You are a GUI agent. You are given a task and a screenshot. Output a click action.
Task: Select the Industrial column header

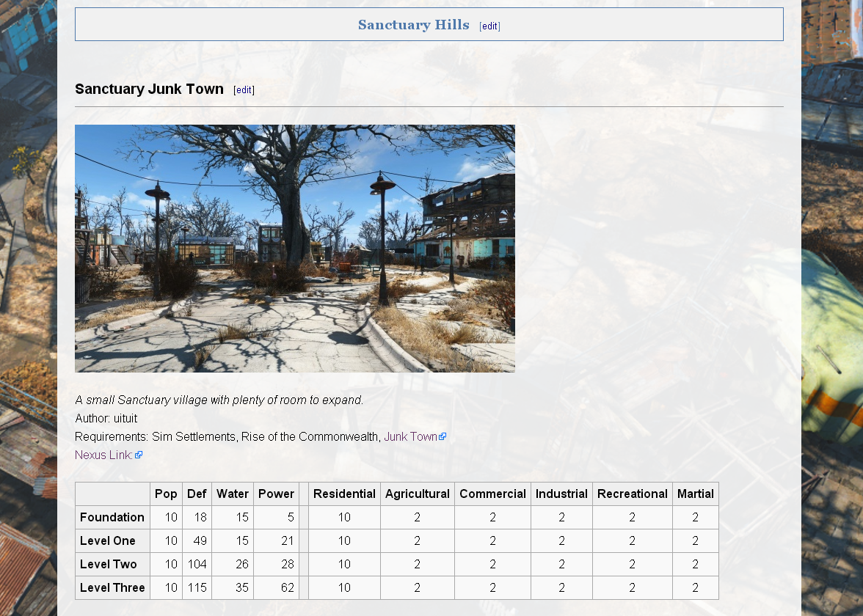pos(561,494)
